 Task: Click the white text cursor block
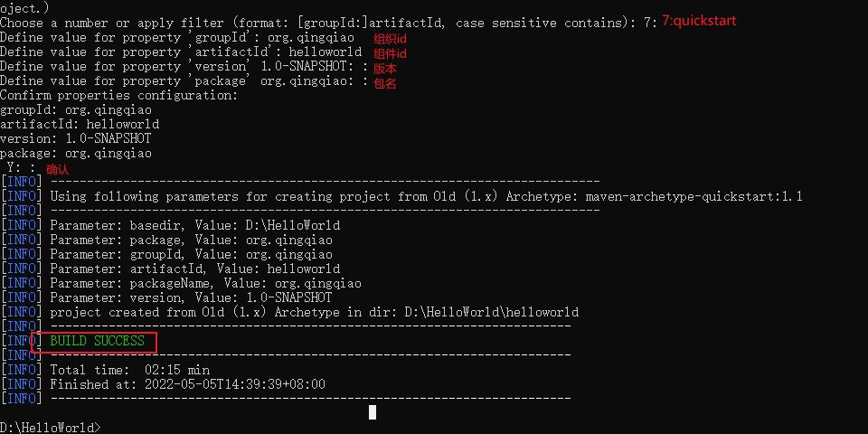[373, 412]
